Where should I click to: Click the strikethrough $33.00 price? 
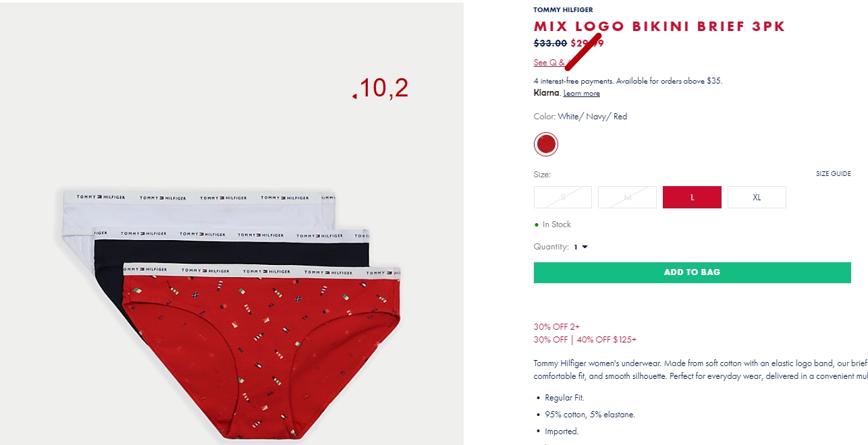tap(550, 43)
